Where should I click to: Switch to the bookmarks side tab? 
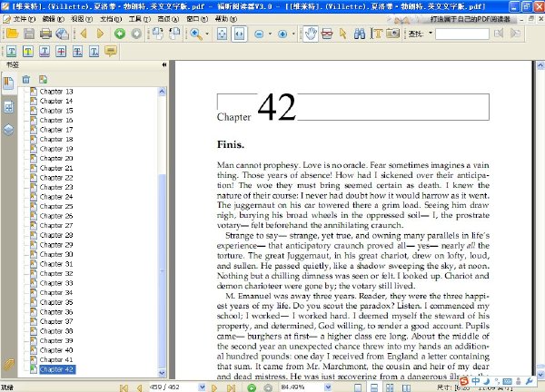[8, 83]
